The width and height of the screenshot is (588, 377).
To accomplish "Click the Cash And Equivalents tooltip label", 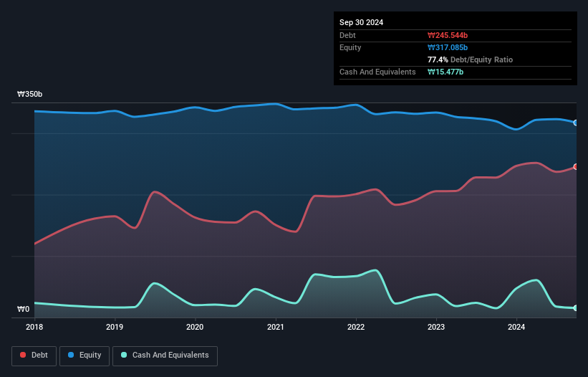I will pyautogui.click(x=377, y=72).
